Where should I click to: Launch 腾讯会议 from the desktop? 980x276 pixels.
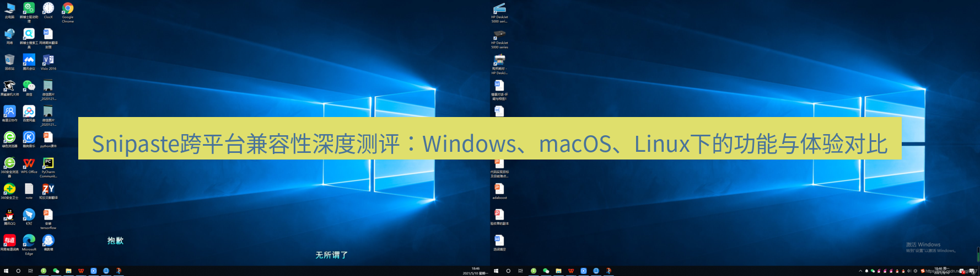click(29, 62)
